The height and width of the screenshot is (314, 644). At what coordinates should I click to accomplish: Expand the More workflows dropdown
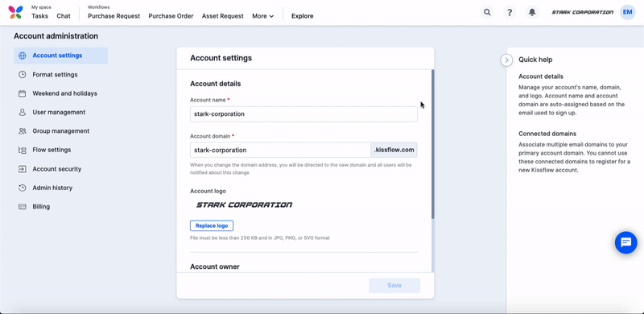click(263, 16)
